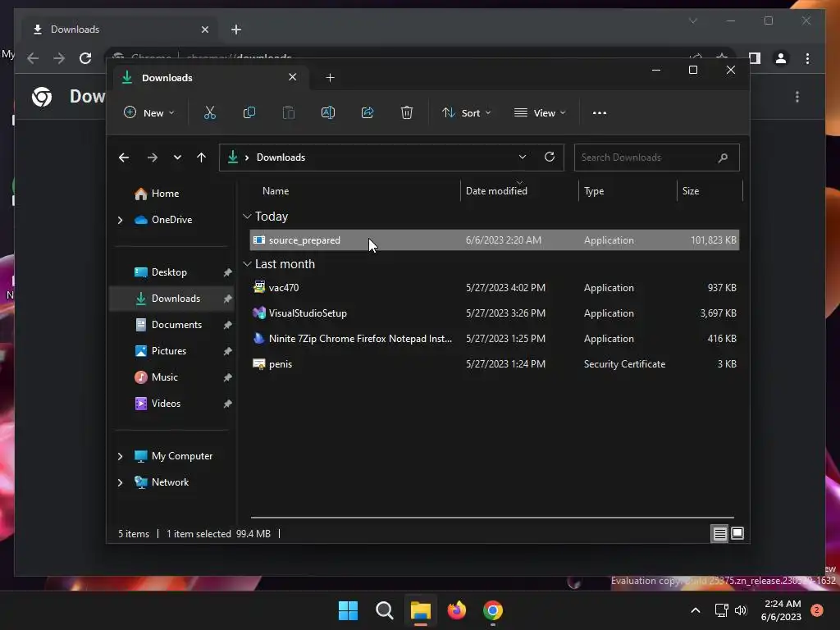The image size is (840, 630).
Task: Add a new Explorer tab
Action: click(330, 78)
